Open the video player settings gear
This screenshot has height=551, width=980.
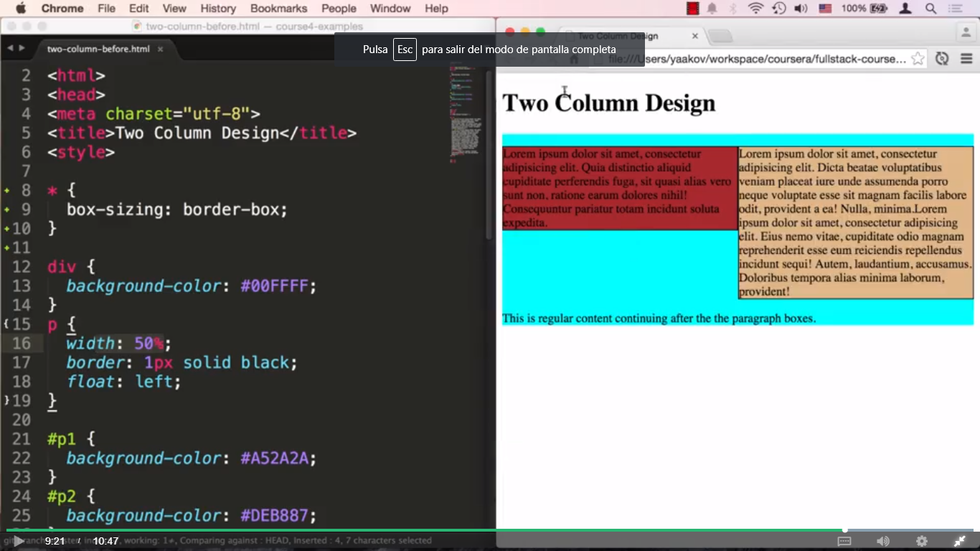click(x=922, y=540)
